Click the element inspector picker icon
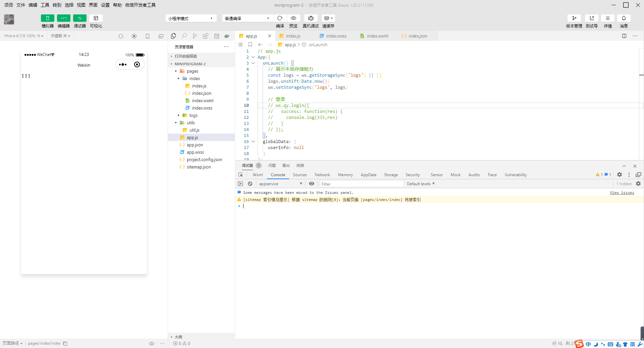 240,175
